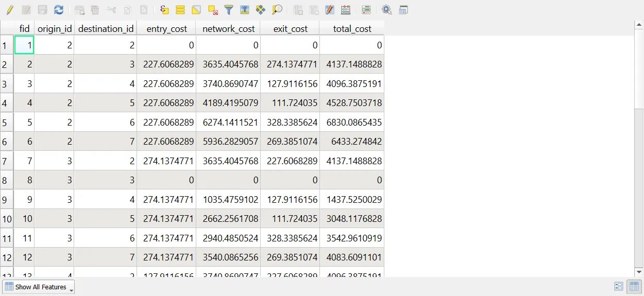Open the Show All Features filter dropdown
This screenshot has width=644, height=296.
39,287
